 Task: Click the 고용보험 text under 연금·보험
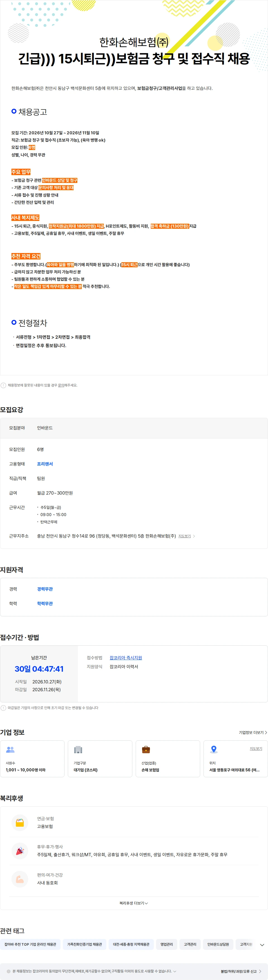click(45, 826)
